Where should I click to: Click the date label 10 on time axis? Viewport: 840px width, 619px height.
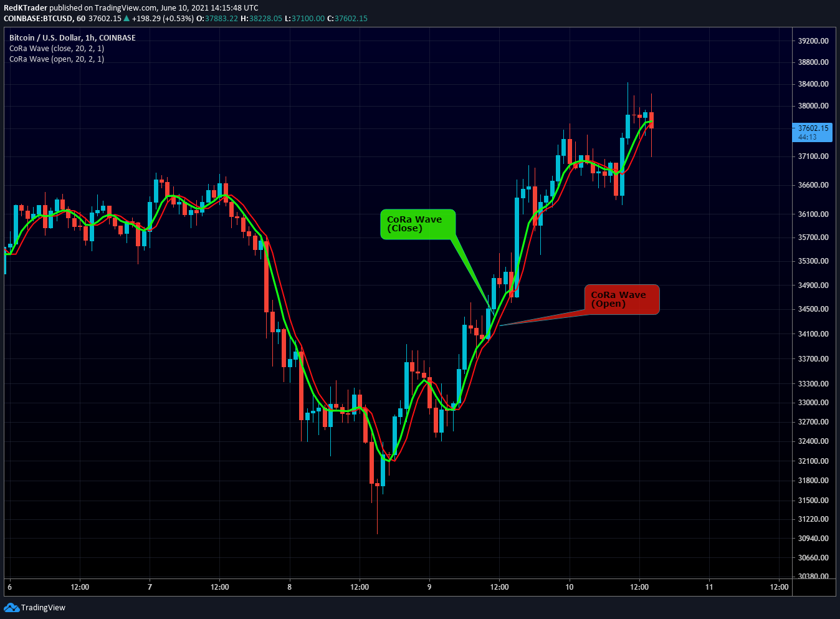570,587
